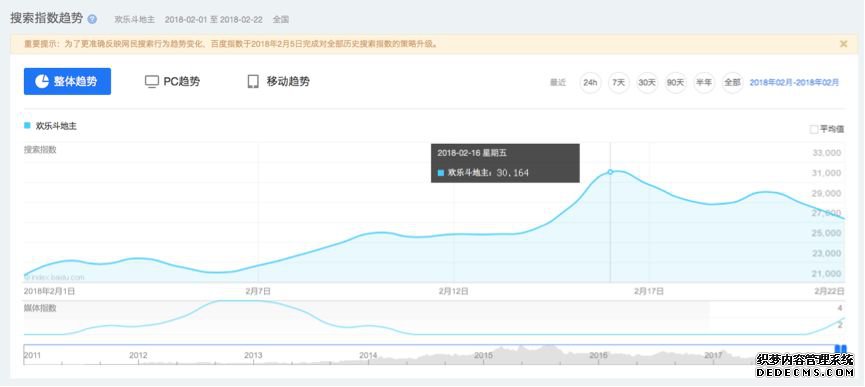Switch to the 移动趋势 mobile tab
This screenshot has height=387, width=865.
click(x=279, y=82)
